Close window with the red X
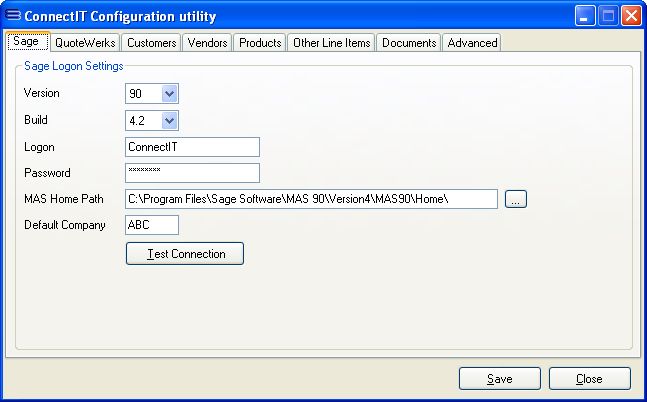The image size is (647, 402). 631,16
